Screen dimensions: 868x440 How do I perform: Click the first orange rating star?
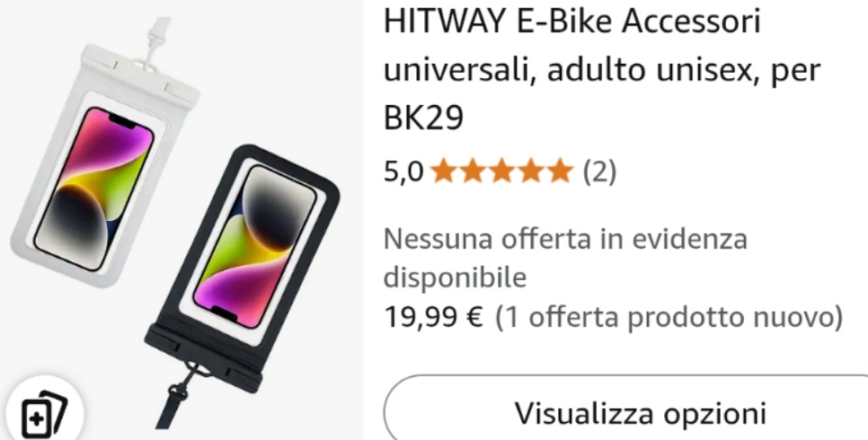[x=444, y=171]
